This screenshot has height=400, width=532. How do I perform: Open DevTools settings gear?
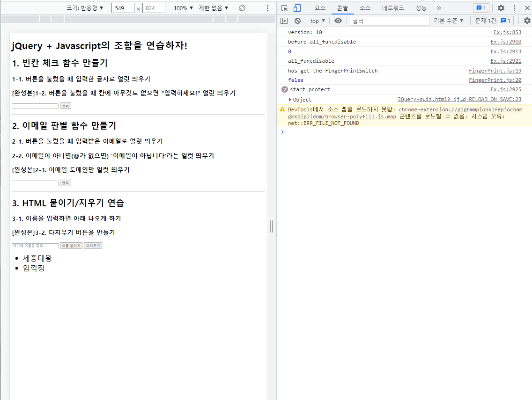[x=501, y=8]
